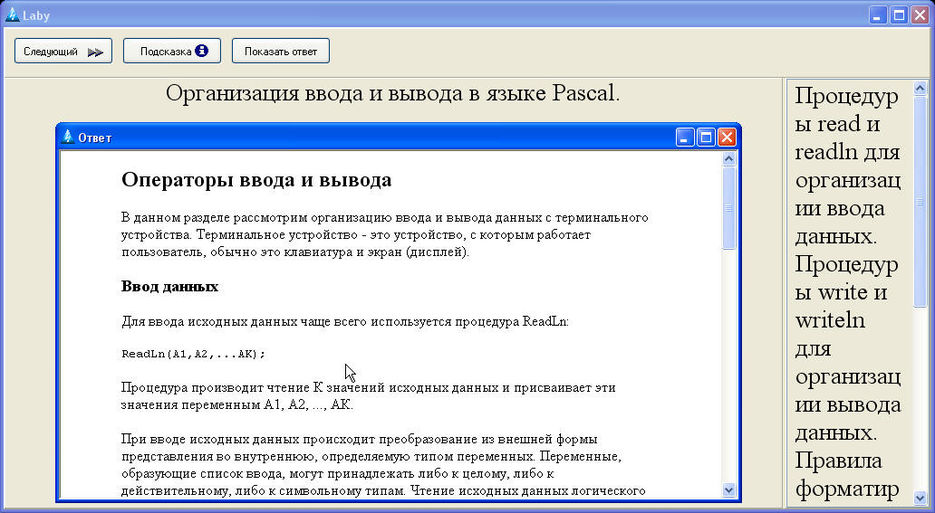
Task: Click the heading Операторы ввода и вывода
Action: (x=256, y=180)
